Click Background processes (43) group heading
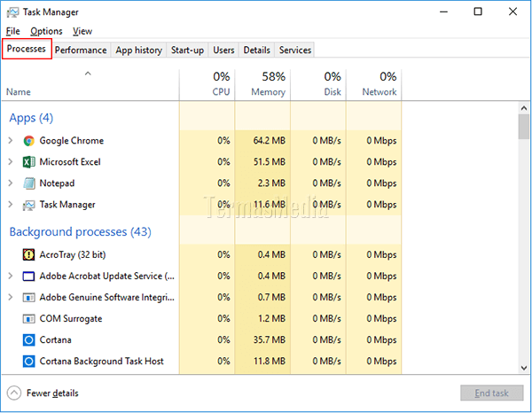Viewport: 532px width, 413px height. [81, 232]
